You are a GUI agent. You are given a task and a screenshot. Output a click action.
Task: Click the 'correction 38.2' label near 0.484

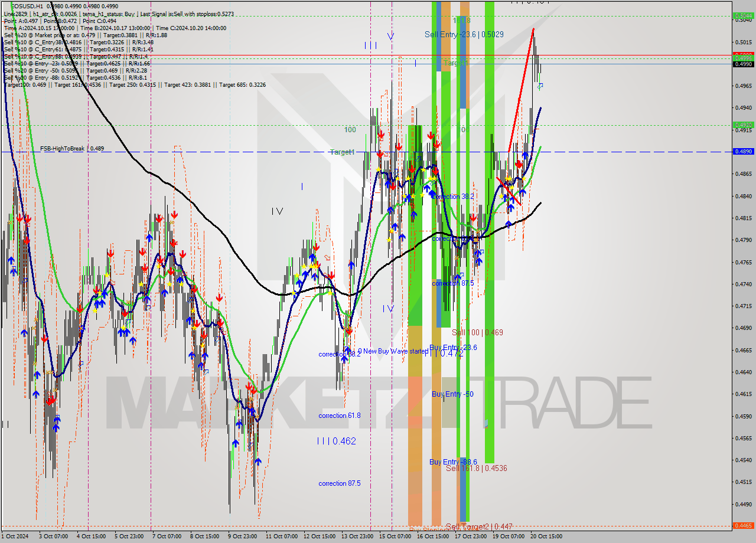(453, 197)
